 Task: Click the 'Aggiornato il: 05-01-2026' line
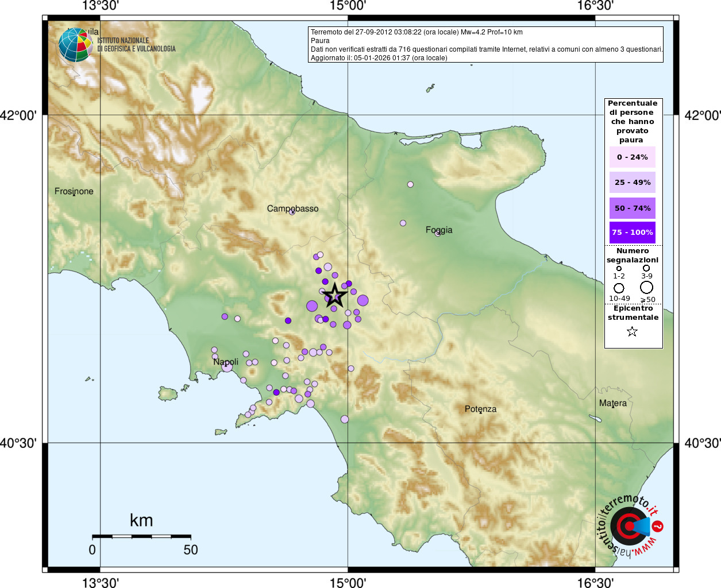click(379, 58)
